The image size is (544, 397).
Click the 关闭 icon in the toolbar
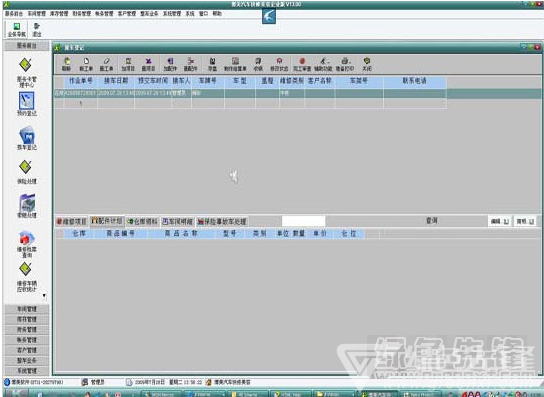click(367, 64)
